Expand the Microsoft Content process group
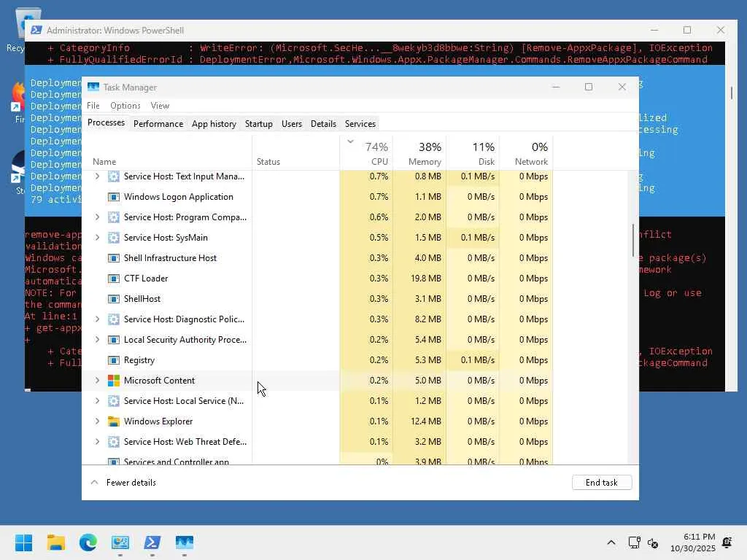Screen dimensions: 747x560 [97, 381]
